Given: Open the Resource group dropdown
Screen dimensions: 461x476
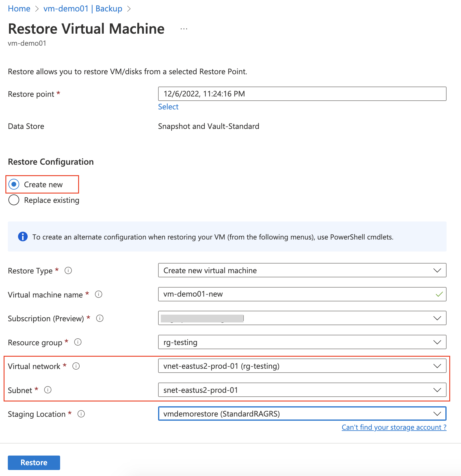Looking at the screenshot, I should click(302, 342).
